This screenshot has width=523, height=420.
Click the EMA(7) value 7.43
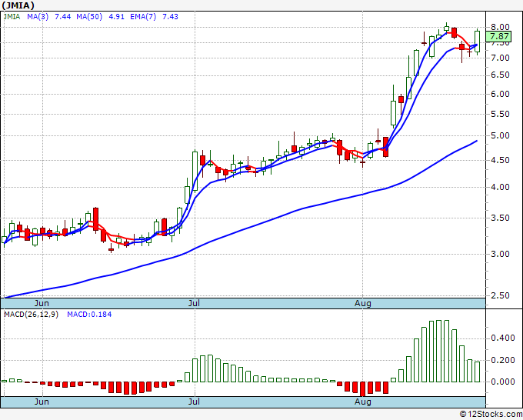tap(170, 17)
